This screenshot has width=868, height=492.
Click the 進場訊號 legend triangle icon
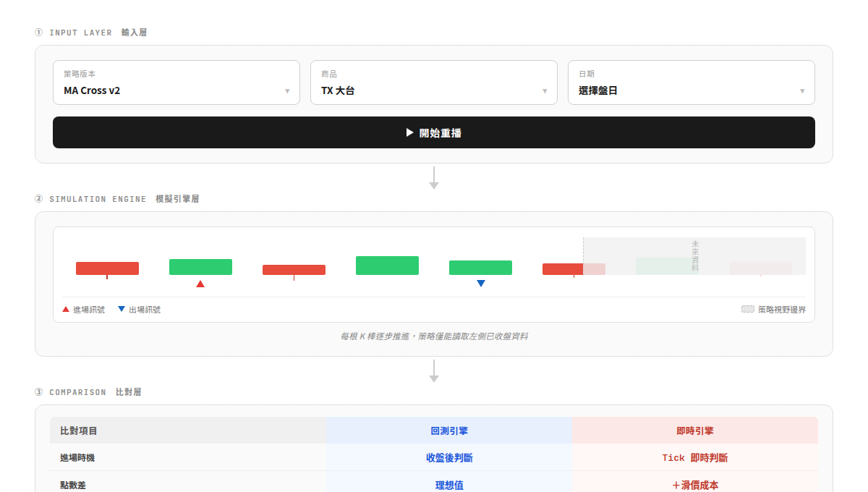(66, 309)
